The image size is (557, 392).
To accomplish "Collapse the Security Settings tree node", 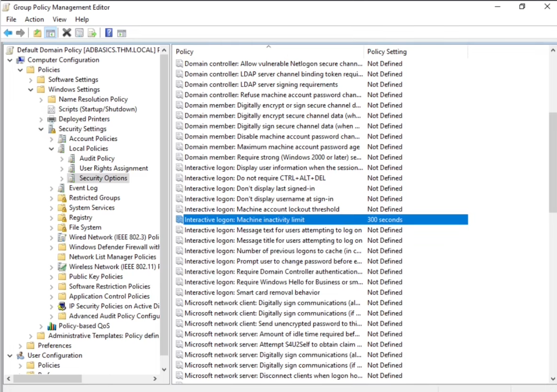I will click(41, 129).
